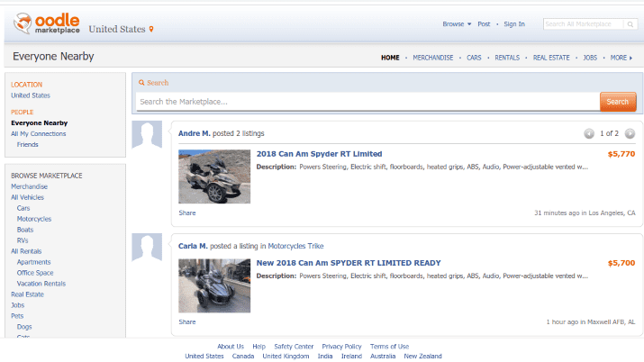Browse Cars in the sidebar list

tap(23, 208)
